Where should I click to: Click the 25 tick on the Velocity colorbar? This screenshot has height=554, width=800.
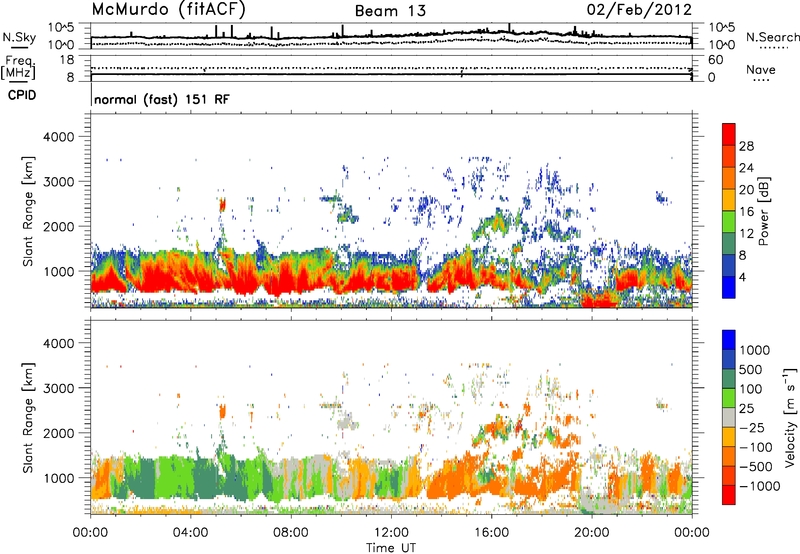point(746,408)
